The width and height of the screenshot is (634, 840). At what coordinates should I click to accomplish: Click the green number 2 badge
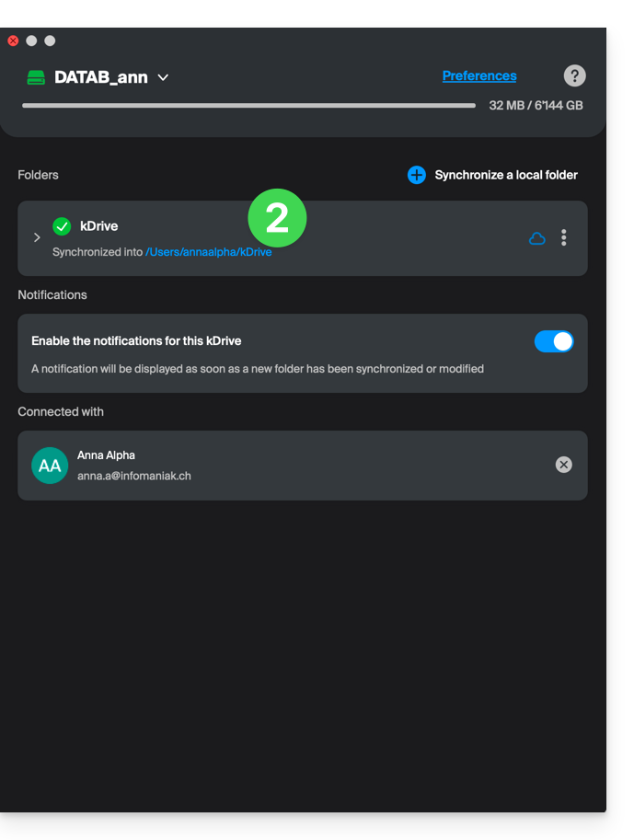(x=277, y=218)
